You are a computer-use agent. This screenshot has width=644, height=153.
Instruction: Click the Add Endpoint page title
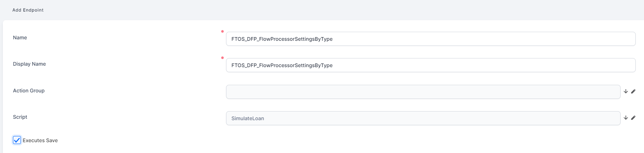28,10
